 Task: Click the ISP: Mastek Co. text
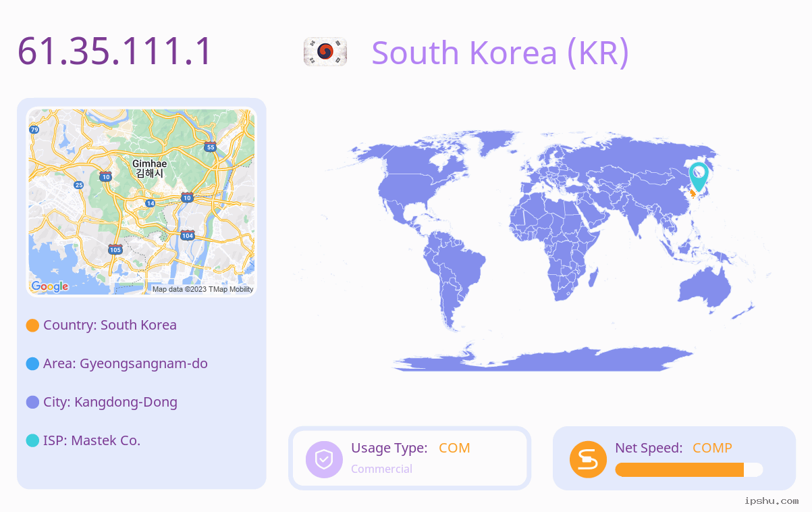92,440
